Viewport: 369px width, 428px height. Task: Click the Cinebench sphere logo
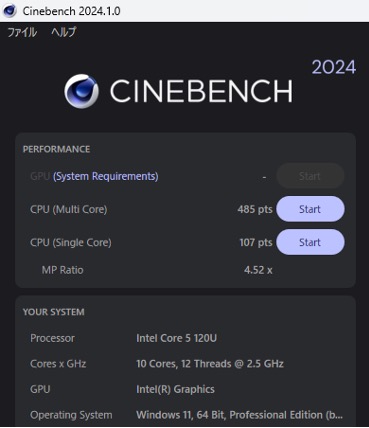pos(81,91)
